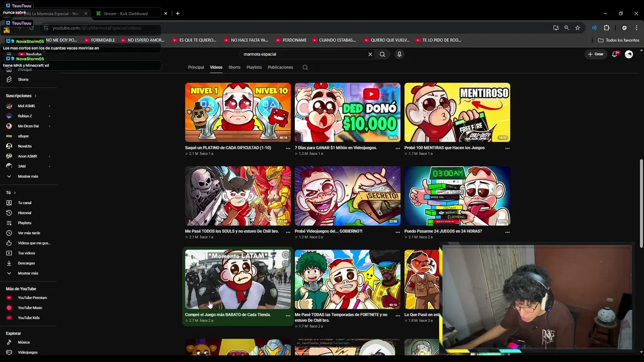Open the account avatar menu
Screen dimensions: 644x362
point(629,54)
